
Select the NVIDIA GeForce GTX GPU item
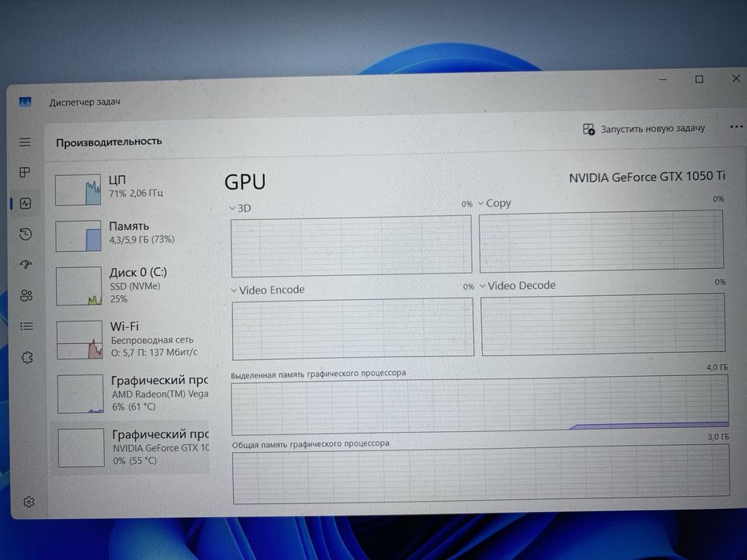131,447
